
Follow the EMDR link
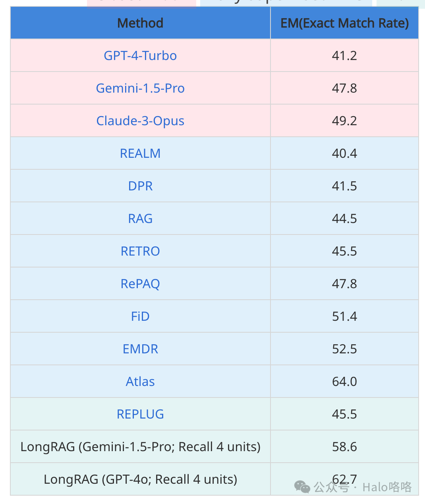tap(140, 349)
